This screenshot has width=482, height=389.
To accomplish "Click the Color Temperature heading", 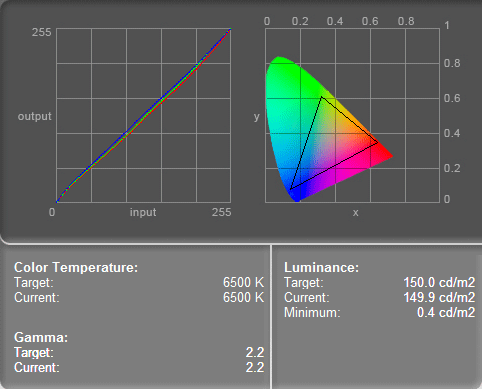I will coord(76,267).
